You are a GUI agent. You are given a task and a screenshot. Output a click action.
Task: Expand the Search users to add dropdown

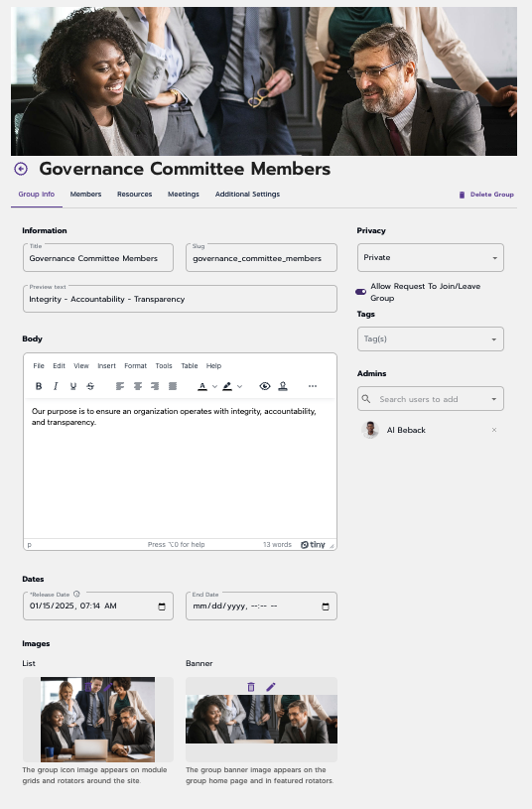[x=494, y=399]
